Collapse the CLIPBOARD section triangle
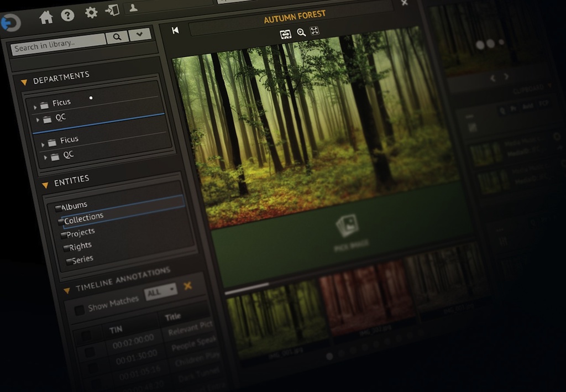Image resolution: width=566 pixels, height=392 pixels. [549, 85]
